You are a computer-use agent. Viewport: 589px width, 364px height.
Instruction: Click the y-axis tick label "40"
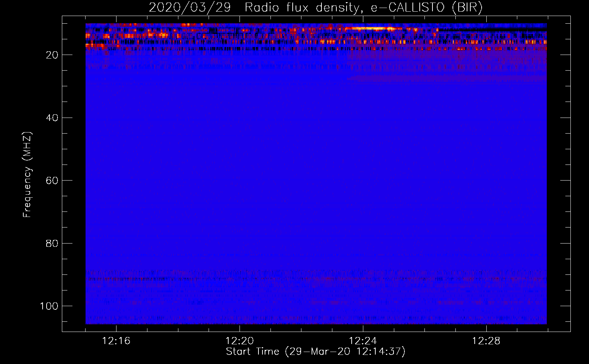coord(52,118)
